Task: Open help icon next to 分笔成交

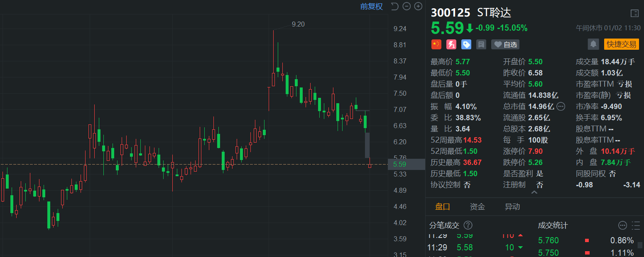Action: (x=468, y=225)
